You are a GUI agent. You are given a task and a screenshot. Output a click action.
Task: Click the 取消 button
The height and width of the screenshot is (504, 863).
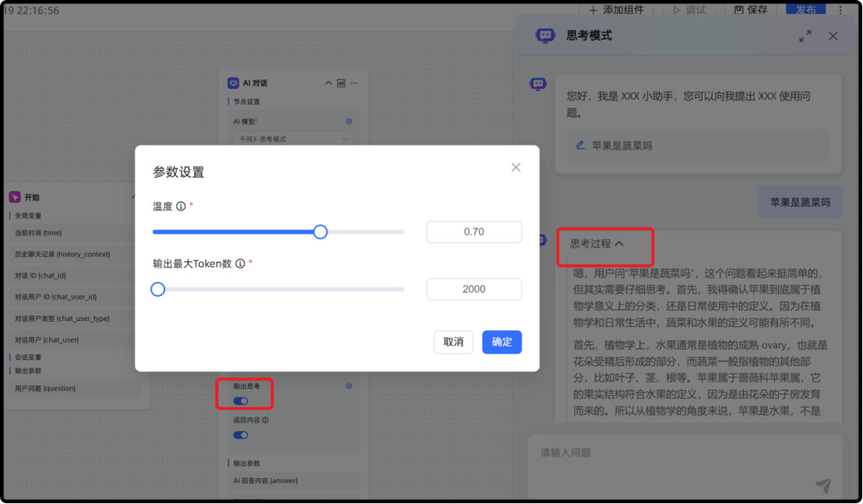point(453,342)
